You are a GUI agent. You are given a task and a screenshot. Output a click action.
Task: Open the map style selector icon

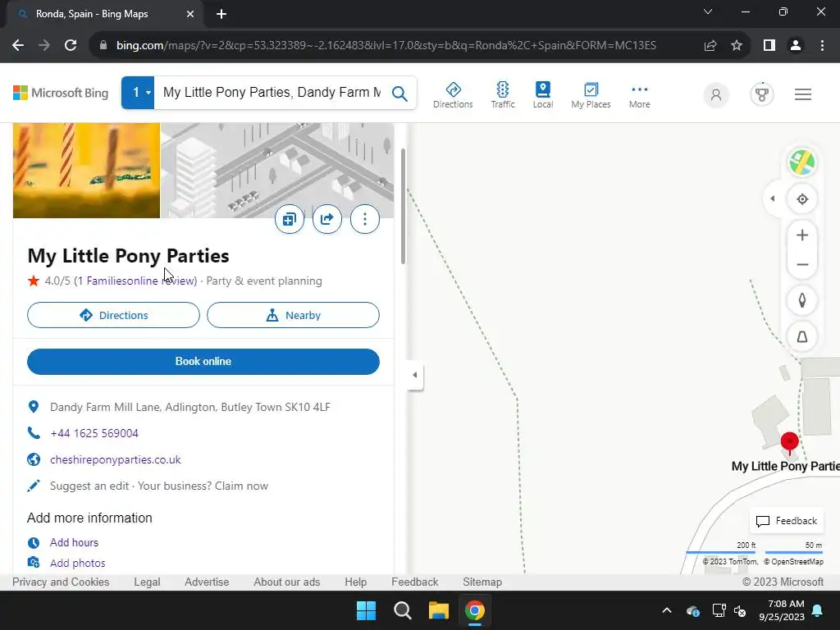[802, 162]
